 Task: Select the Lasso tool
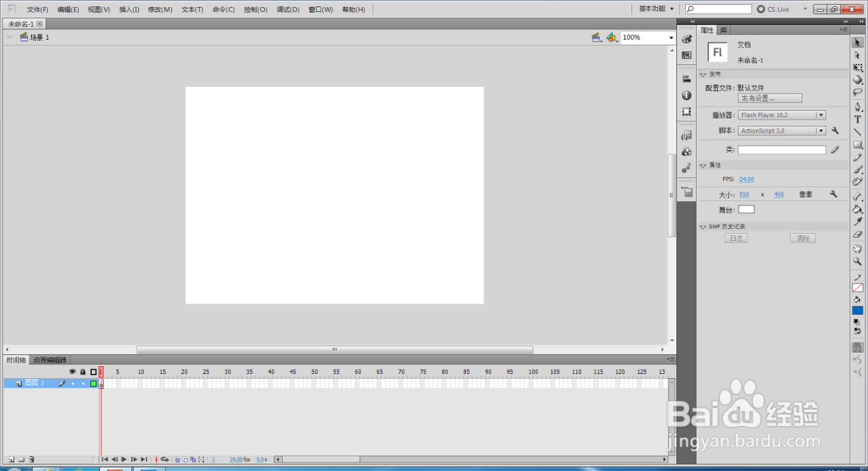point(857,93)
